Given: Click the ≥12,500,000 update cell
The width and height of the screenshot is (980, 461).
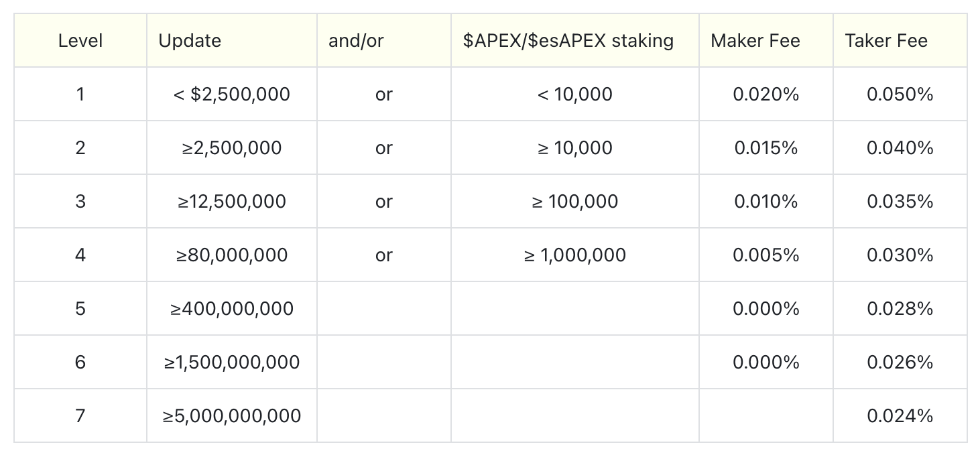Looking at the screenshot, I should [232, 201].
